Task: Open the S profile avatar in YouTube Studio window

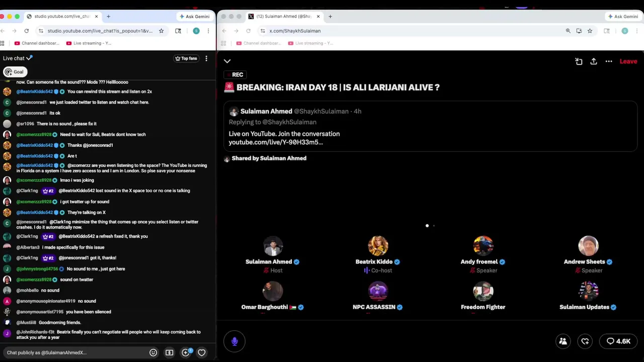Action: click(196, 31)
